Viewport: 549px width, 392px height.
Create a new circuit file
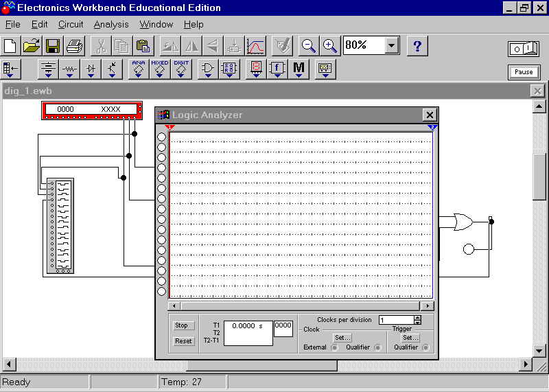tap(10, 46)
